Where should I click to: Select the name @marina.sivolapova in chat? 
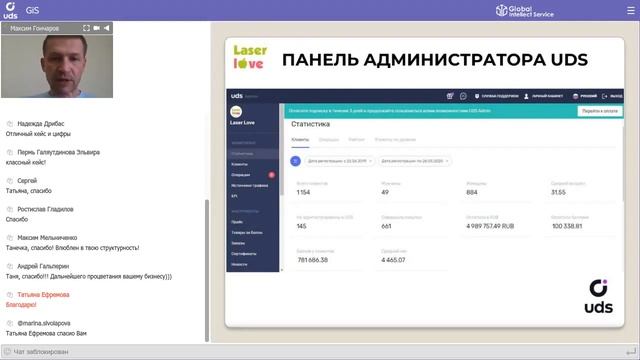[x=44, y=323]
